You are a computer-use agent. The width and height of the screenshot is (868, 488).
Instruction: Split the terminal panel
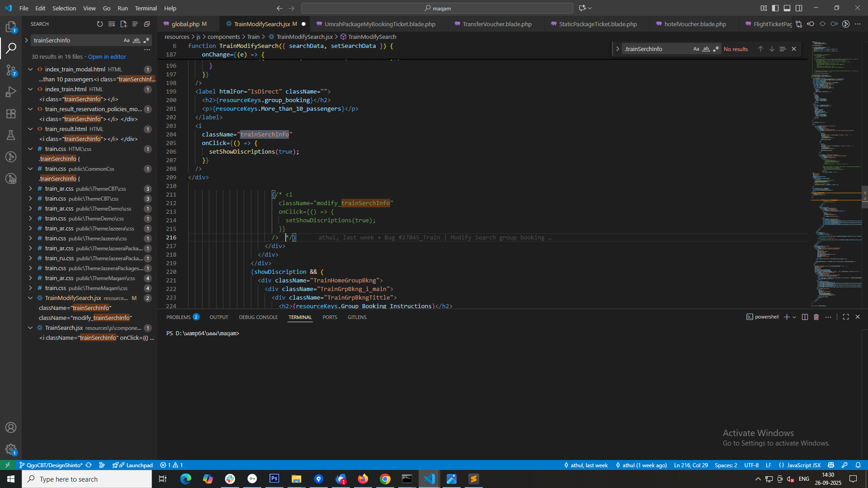tap(805, 317)
